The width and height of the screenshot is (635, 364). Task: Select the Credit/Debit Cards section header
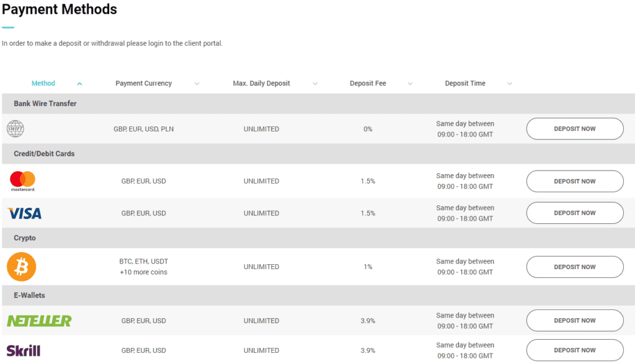click(x=44, y=154)
